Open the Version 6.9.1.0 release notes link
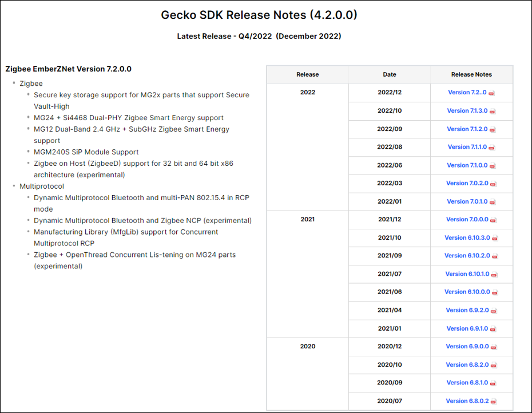 point(467,328)
